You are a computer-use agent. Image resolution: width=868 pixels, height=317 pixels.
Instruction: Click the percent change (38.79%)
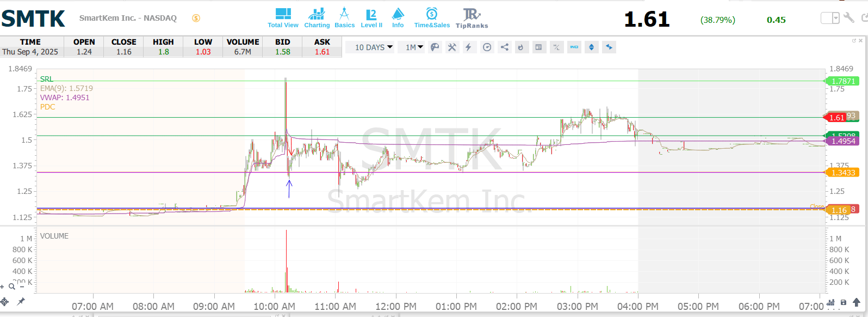click(x=718, y=20)
